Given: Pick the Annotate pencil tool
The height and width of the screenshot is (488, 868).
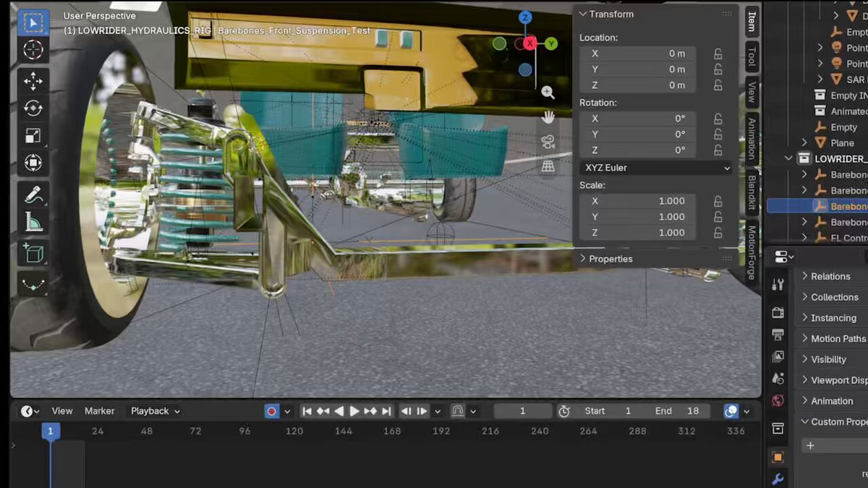Looking at the screenshot, I should tap(33, 194).
